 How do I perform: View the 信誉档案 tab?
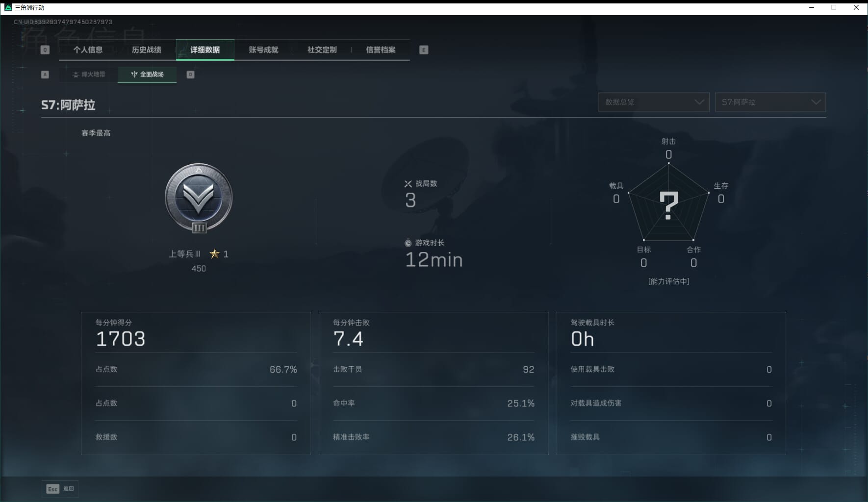[x=381, y=50]
